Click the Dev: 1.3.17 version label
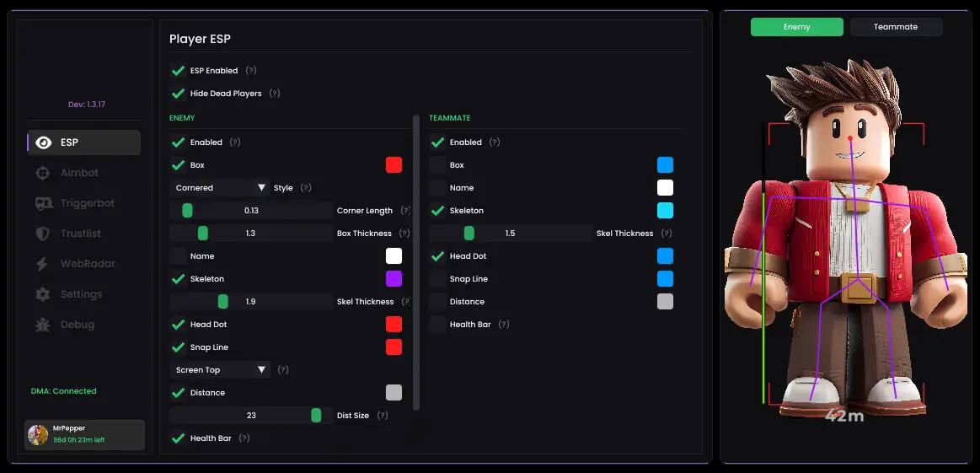 (x=87, y=105)
